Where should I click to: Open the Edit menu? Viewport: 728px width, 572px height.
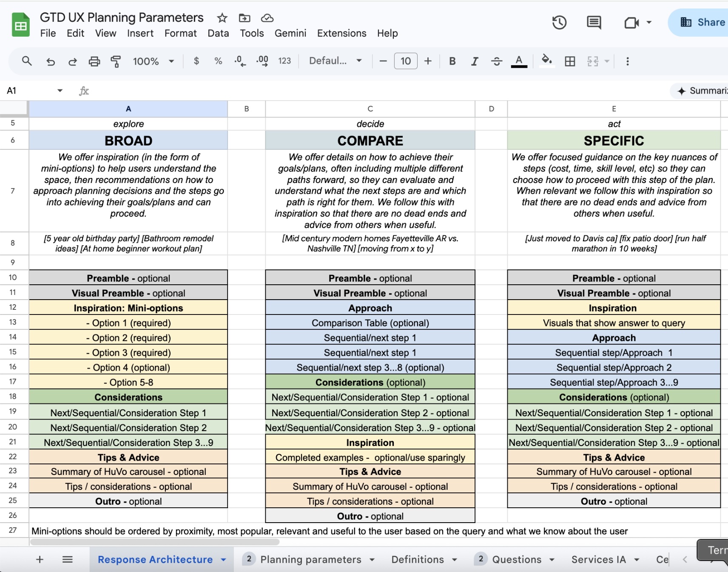[75, 33]
